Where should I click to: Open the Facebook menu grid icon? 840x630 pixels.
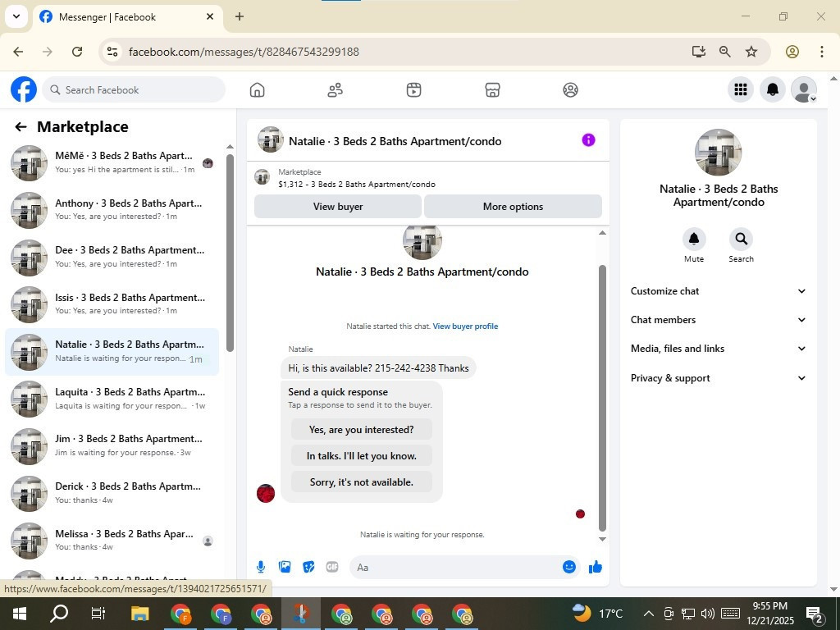(741, 89)
